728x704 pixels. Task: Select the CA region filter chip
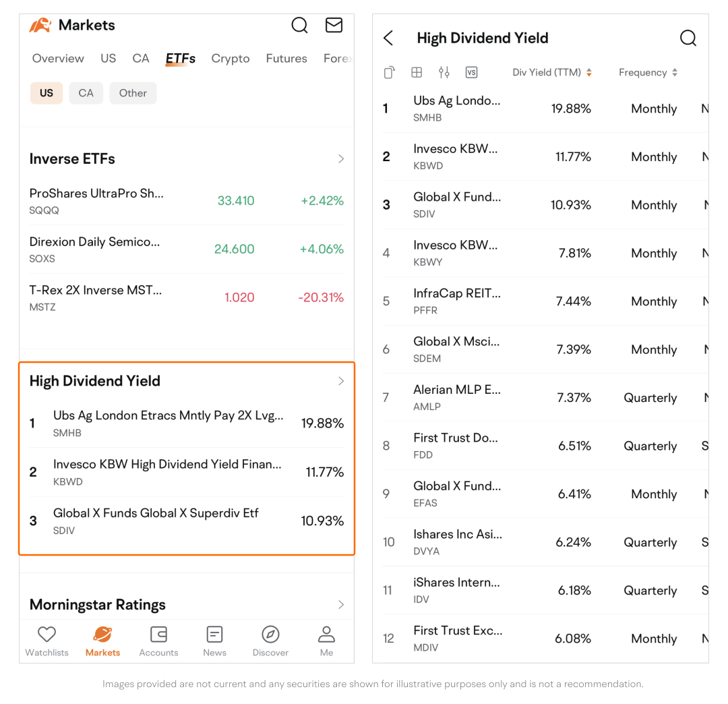[86, 93]
